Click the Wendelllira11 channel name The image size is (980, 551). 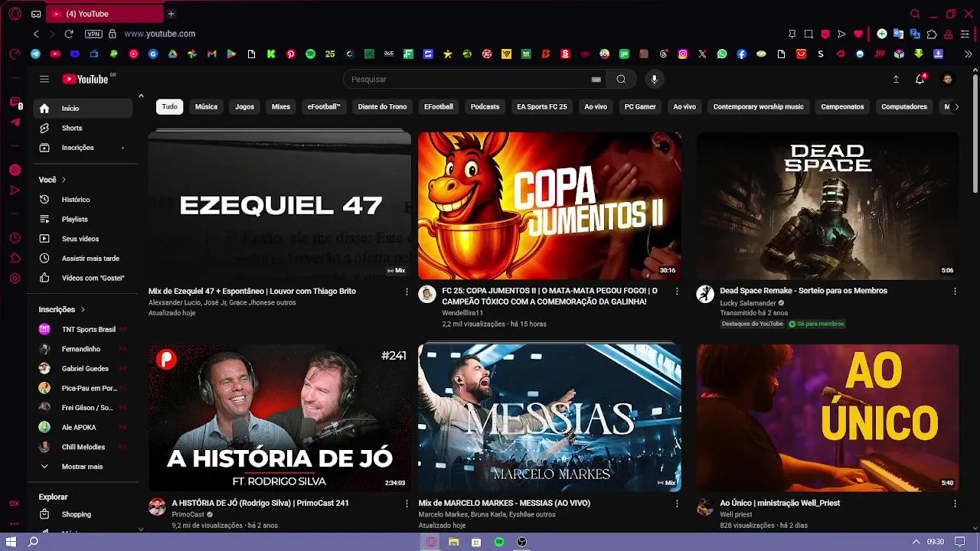(462, 313)
